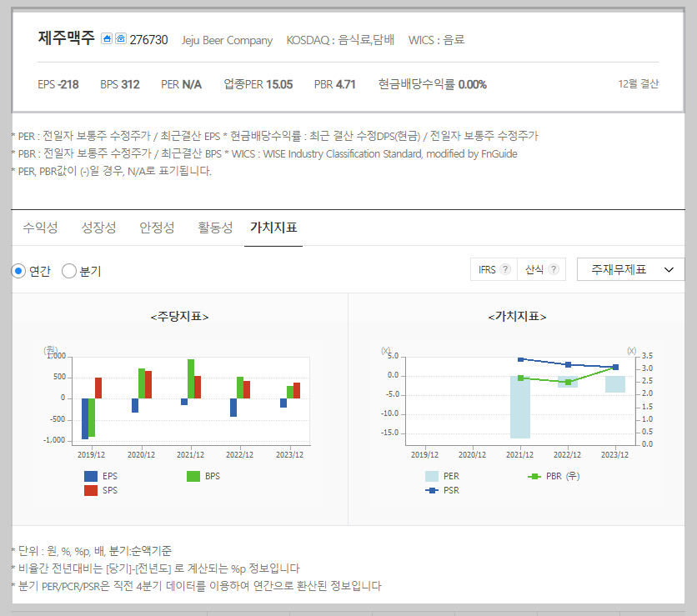
Task: Click the home icon next to 제주맥주
Action: coord(107,38)
